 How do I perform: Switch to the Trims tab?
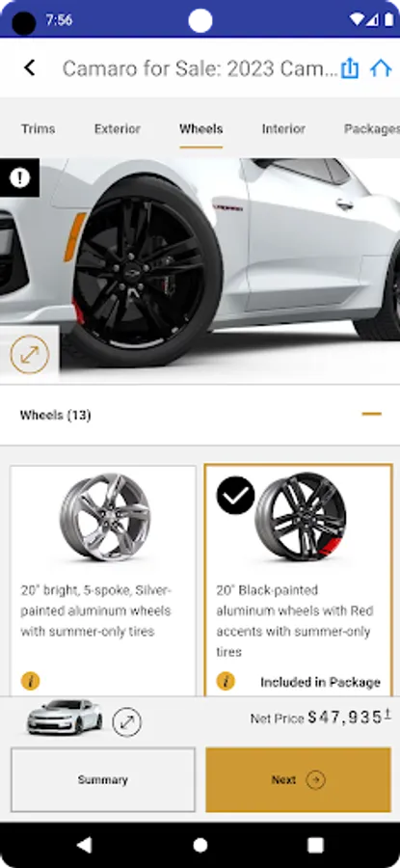coord(39,129)
